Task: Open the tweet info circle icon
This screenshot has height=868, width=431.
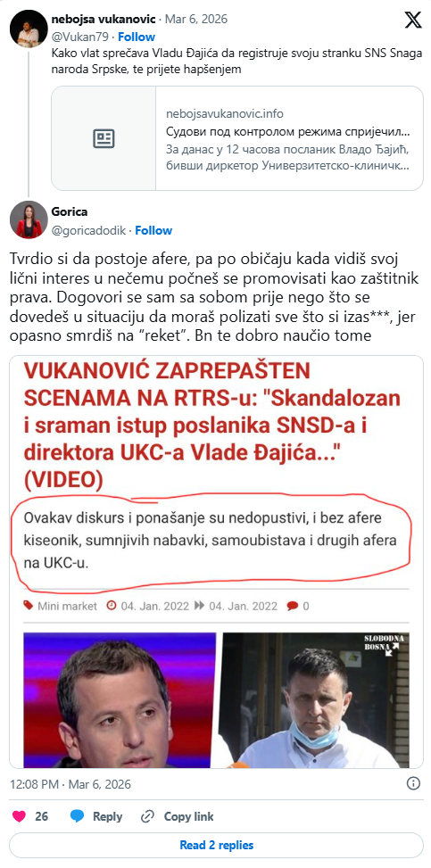Action: point(413,783)
